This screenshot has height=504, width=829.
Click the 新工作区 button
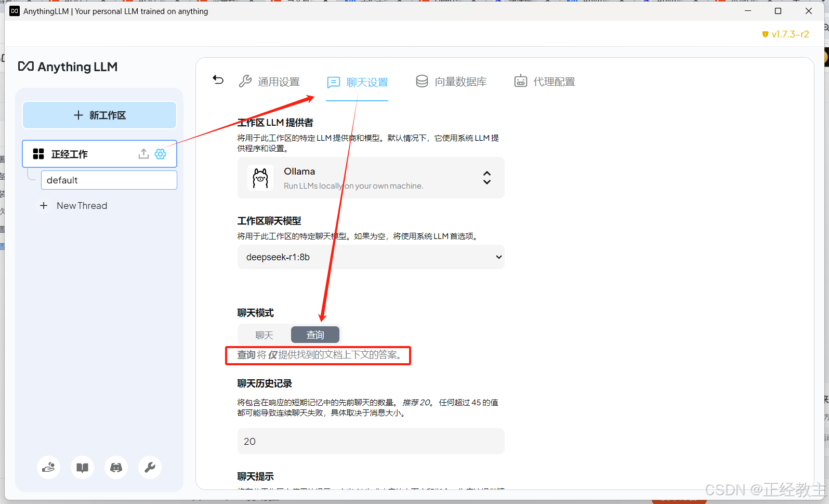[99, 115]
